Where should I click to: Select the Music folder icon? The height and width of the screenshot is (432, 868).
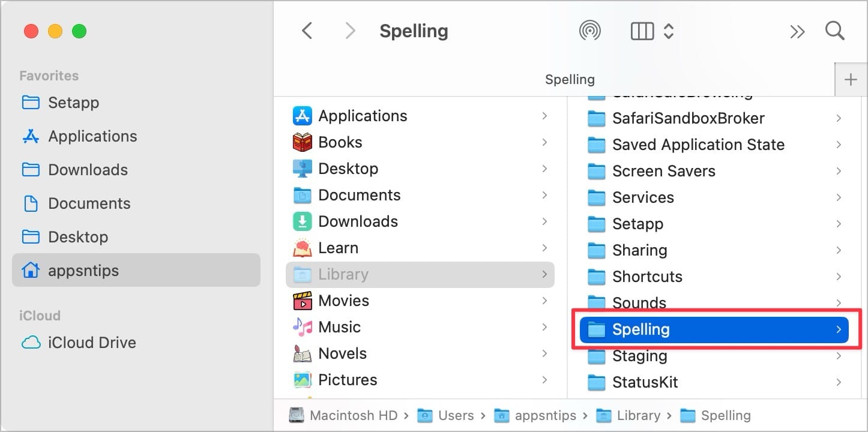tap(302, 327)
